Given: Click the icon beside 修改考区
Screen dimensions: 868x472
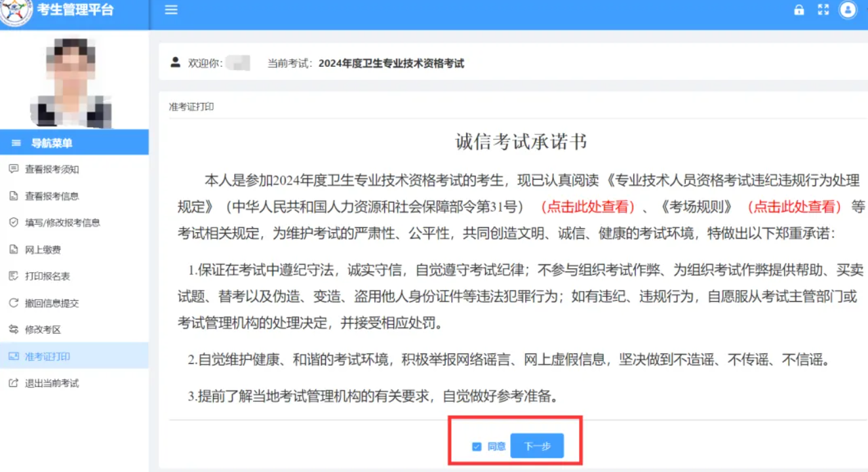Looking at the screenshot, I should click(x=13, y=330).
